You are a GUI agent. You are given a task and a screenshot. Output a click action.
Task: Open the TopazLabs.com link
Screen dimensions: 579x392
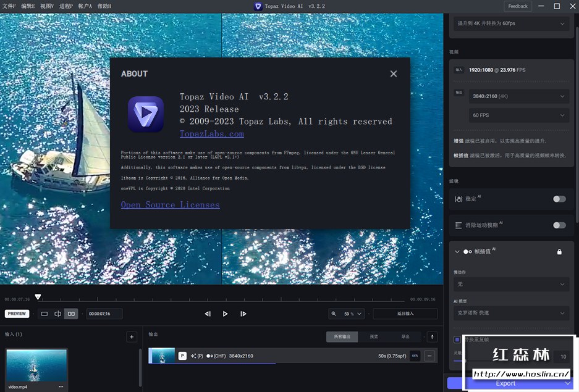tap(211, 134)
